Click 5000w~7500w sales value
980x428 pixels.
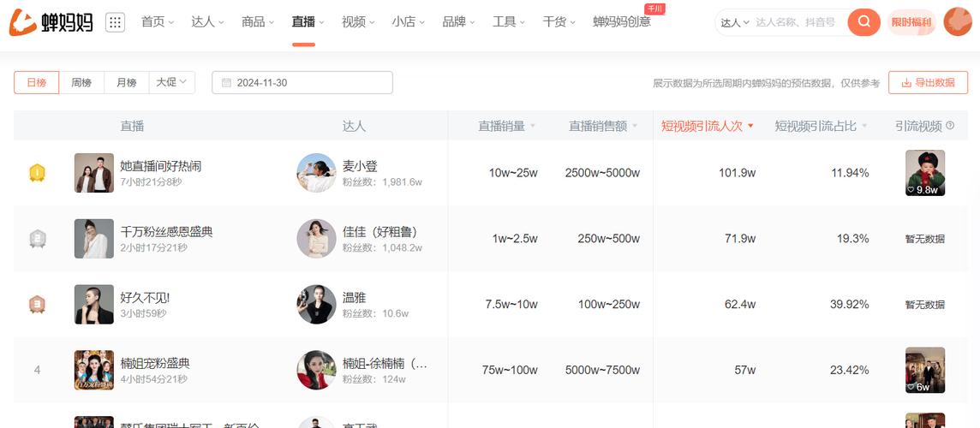pos(602,371)
